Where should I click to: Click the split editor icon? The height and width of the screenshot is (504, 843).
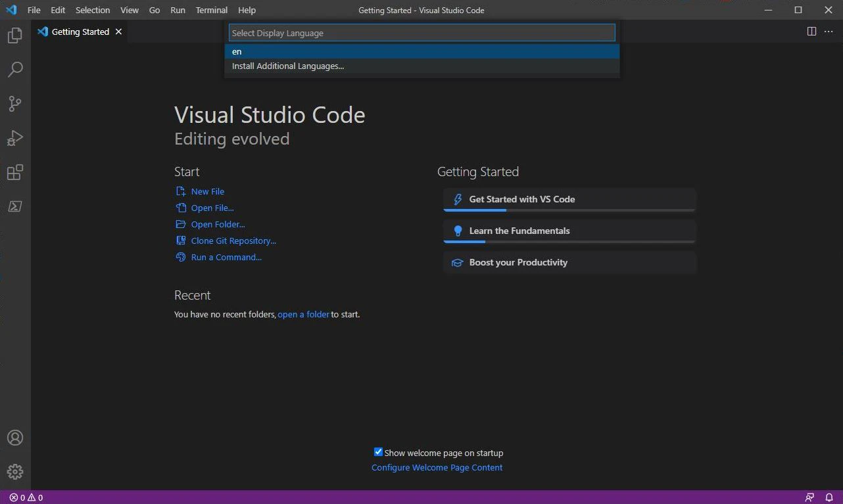pos(811,32)
